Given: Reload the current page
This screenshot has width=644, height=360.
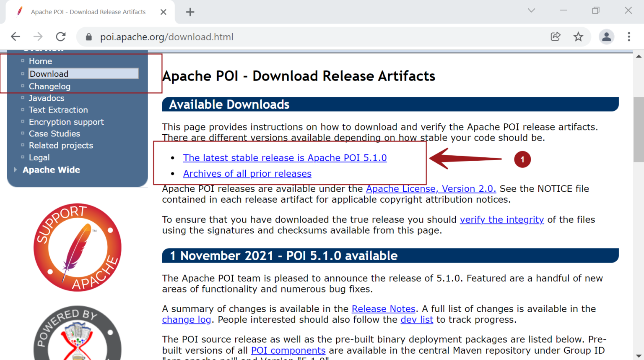Looking at the screenshot, I should point(60,37).
